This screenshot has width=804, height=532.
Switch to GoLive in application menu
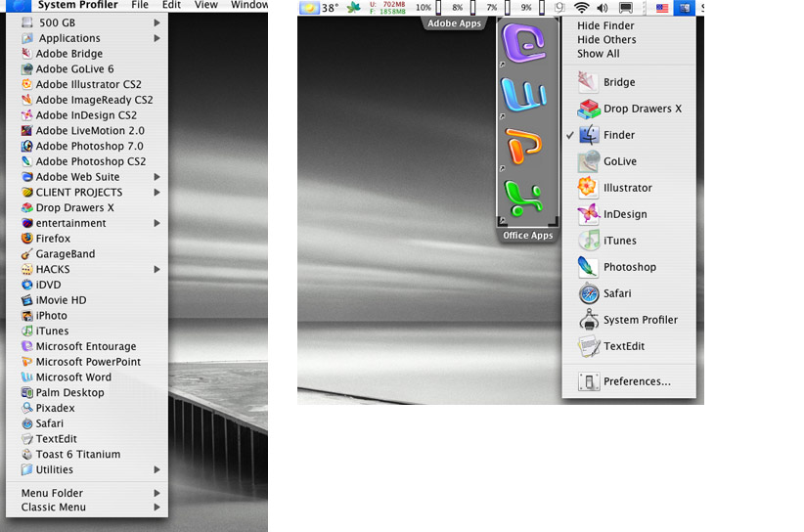[629, 161]
